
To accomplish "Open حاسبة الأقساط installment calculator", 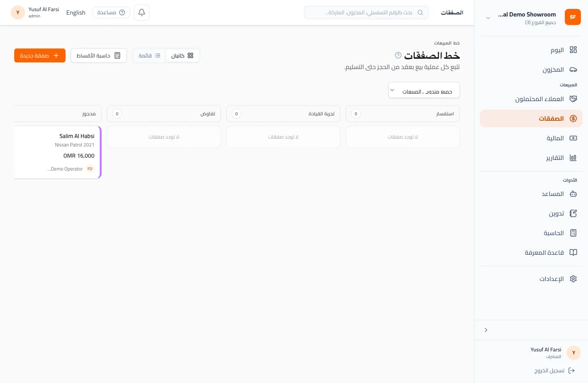I will [x=99, y=56].
